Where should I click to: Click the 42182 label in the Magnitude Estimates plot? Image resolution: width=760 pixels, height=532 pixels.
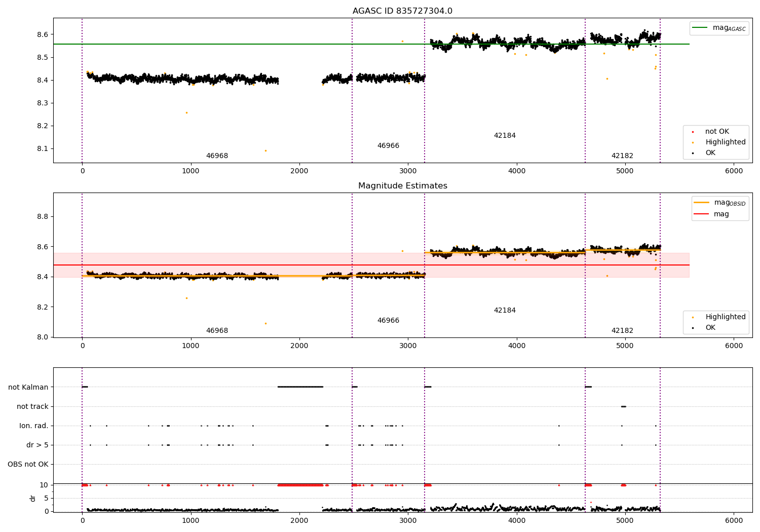click(x=622, y=331)
